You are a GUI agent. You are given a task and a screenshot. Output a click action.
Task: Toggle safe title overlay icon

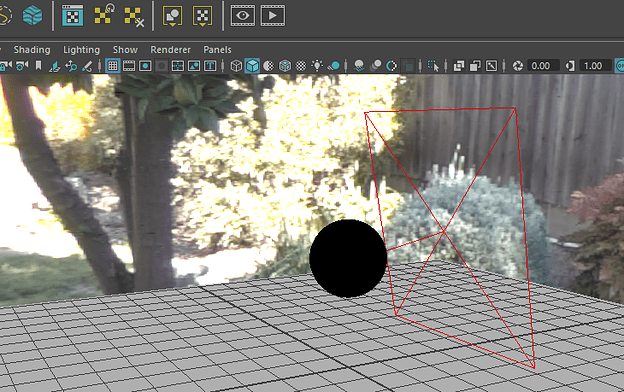pos(210,66)
